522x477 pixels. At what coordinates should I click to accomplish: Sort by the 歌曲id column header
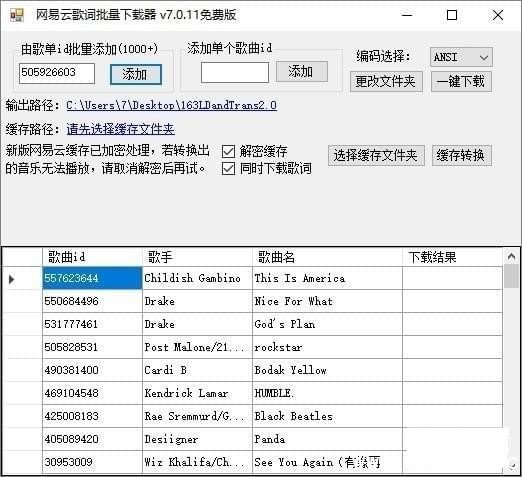(92, 257)
